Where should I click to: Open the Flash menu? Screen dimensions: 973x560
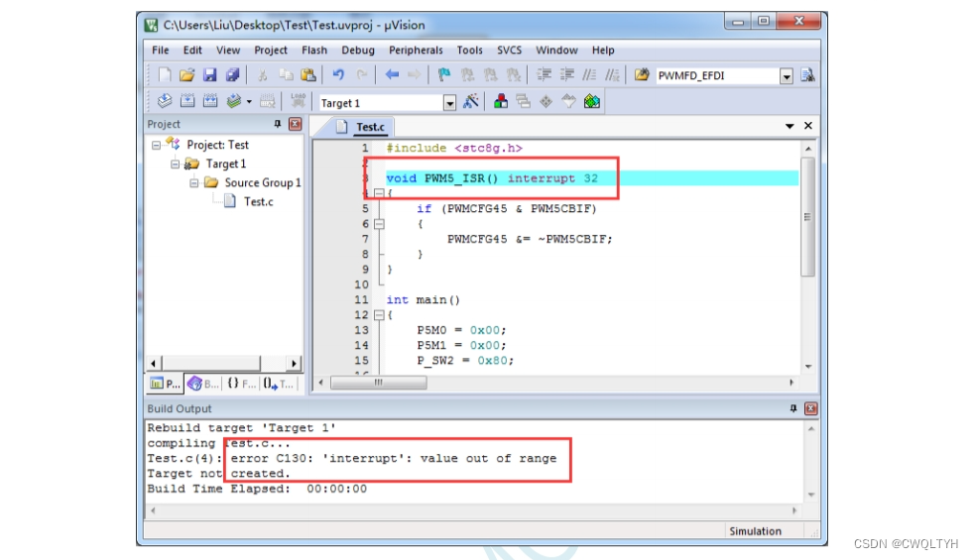(x=314, y=51)
